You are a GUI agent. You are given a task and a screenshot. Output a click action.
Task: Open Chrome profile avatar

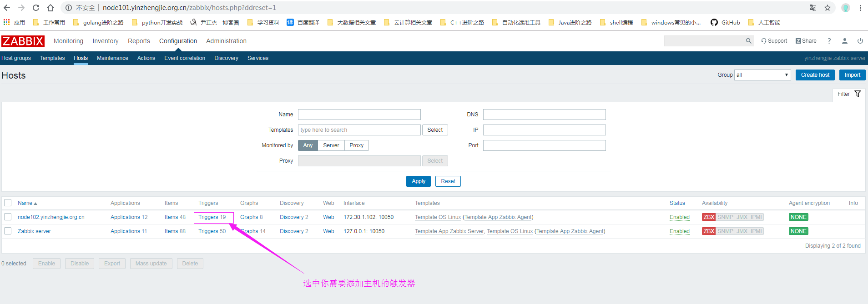(846, 8)
